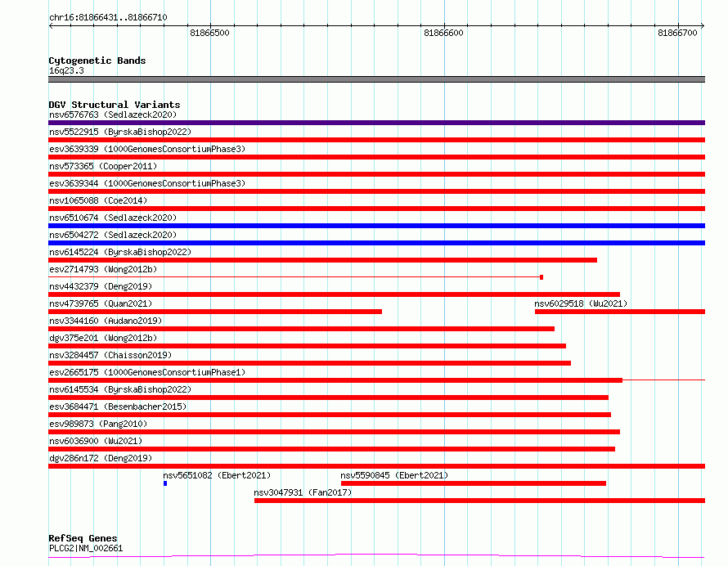
Task: Click the 16q23.3 cytogenetic band label
Action: tap(66, 70)
